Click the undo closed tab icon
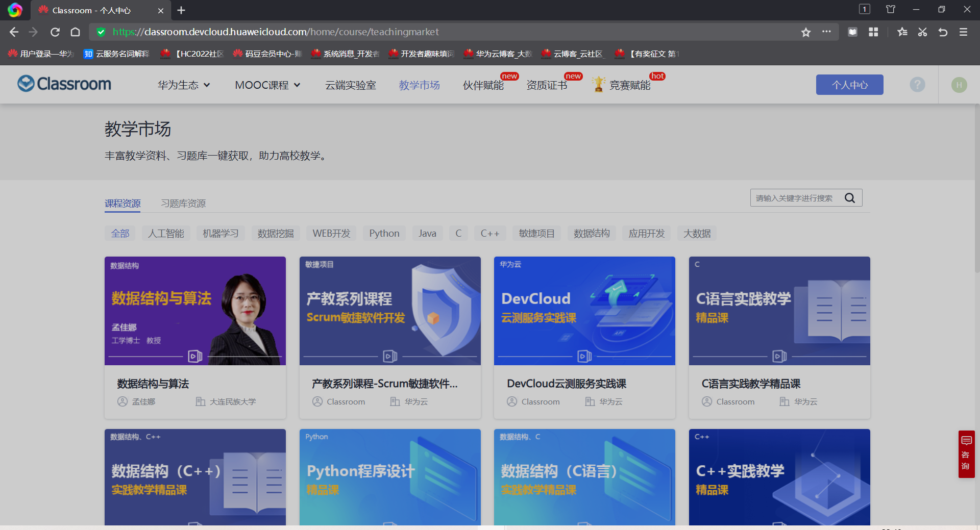 pos(943,32)
